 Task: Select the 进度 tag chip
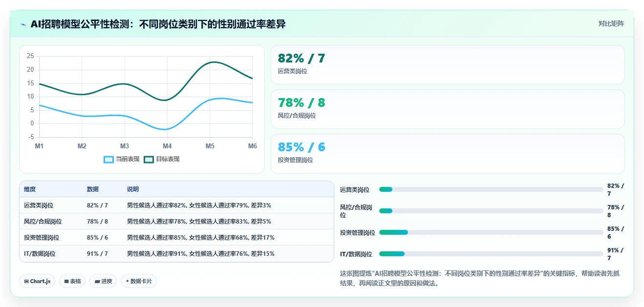(x=103, y=281)
